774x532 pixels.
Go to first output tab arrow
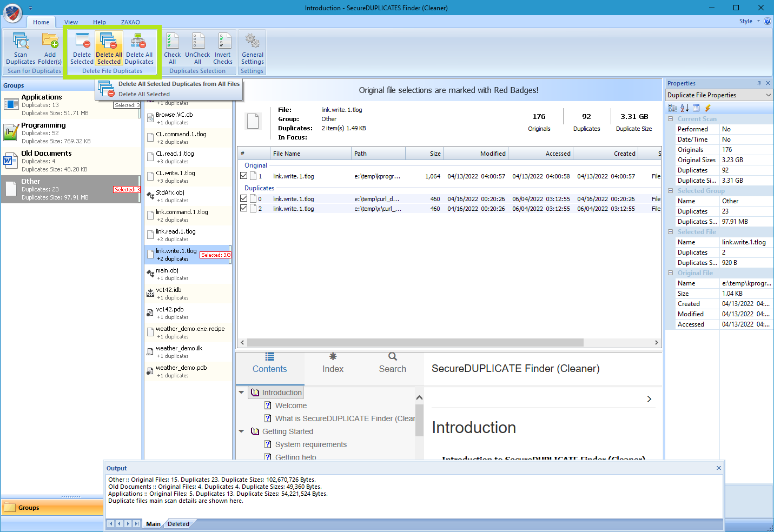111,523
